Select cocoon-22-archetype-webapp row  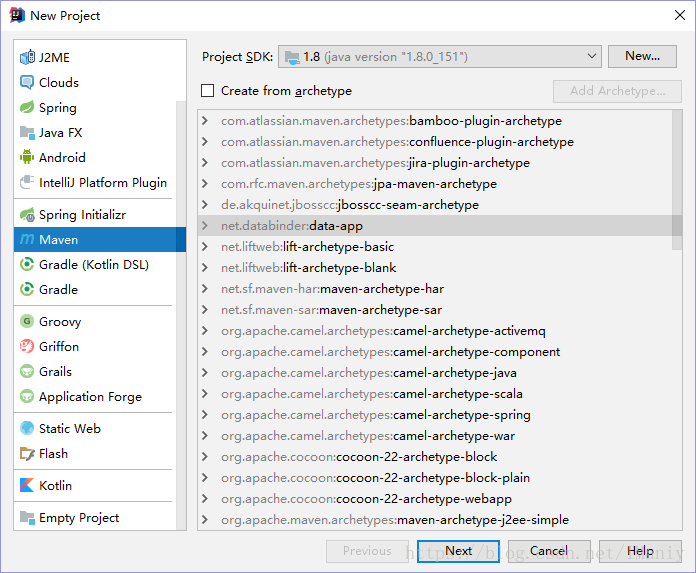coord(435,499)
